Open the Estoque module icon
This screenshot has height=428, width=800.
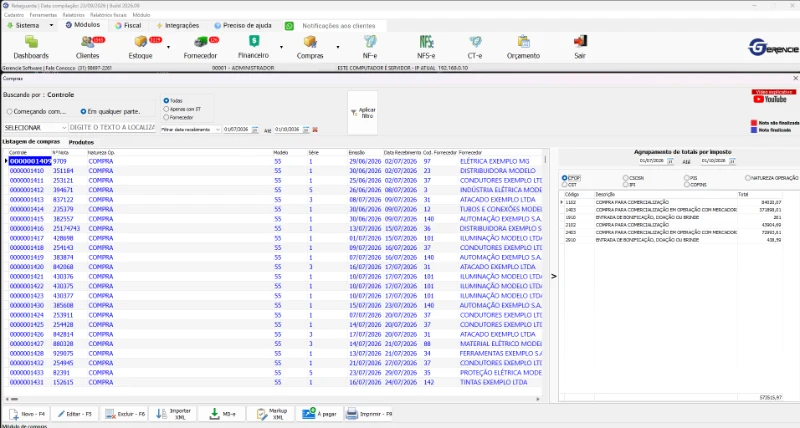click(141, 47)
